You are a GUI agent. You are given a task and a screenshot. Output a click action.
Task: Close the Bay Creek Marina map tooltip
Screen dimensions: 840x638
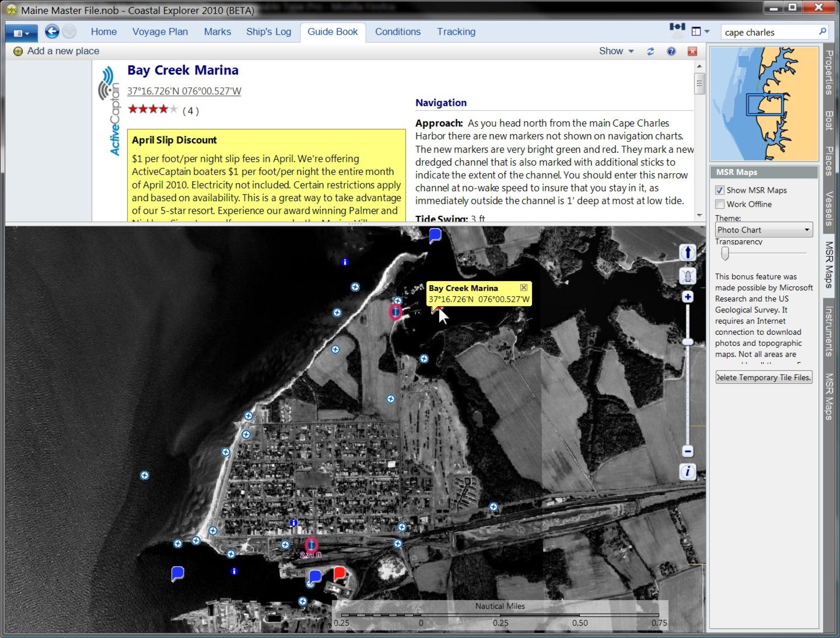524,288
